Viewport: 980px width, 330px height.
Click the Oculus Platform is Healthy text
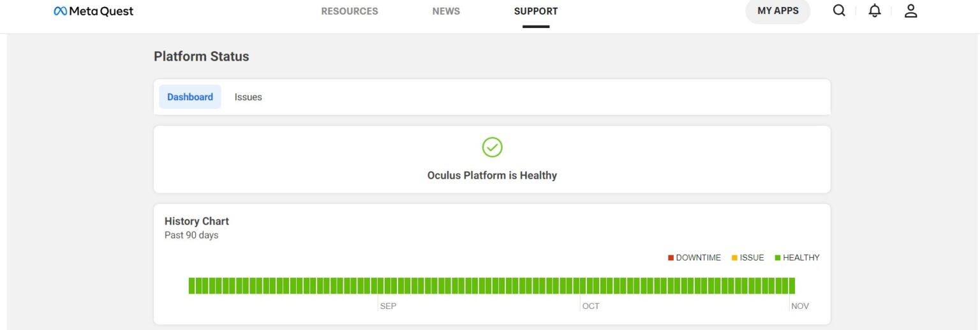click(x=492, y=176)
